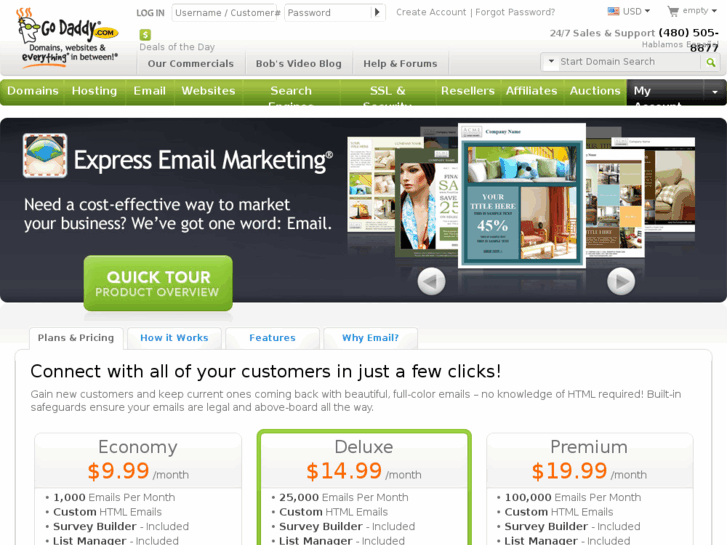Click the Create Account link
The height and width of the screenshot is (545, 727).
(x=431, y=12)
